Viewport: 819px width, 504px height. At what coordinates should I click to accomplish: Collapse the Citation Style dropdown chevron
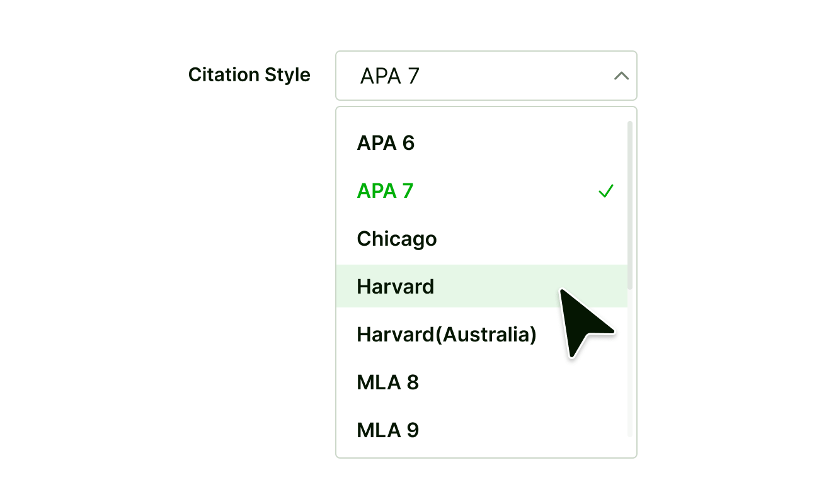coord(621,76)
